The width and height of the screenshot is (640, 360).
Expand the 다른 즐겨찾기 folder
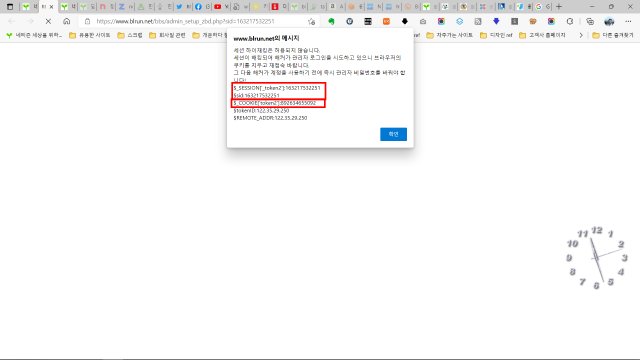point(613,36)
